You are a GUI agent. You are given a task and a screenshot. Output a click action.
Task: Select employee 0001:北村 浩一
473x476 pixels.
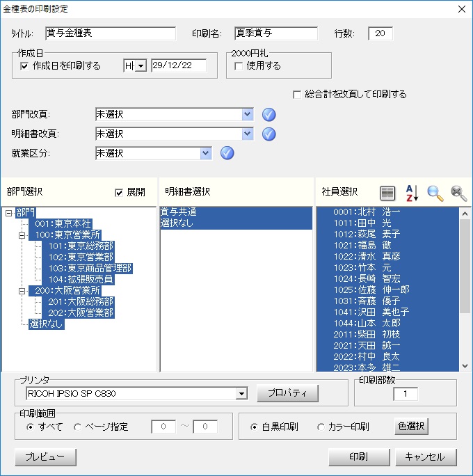tap(387, 212)
